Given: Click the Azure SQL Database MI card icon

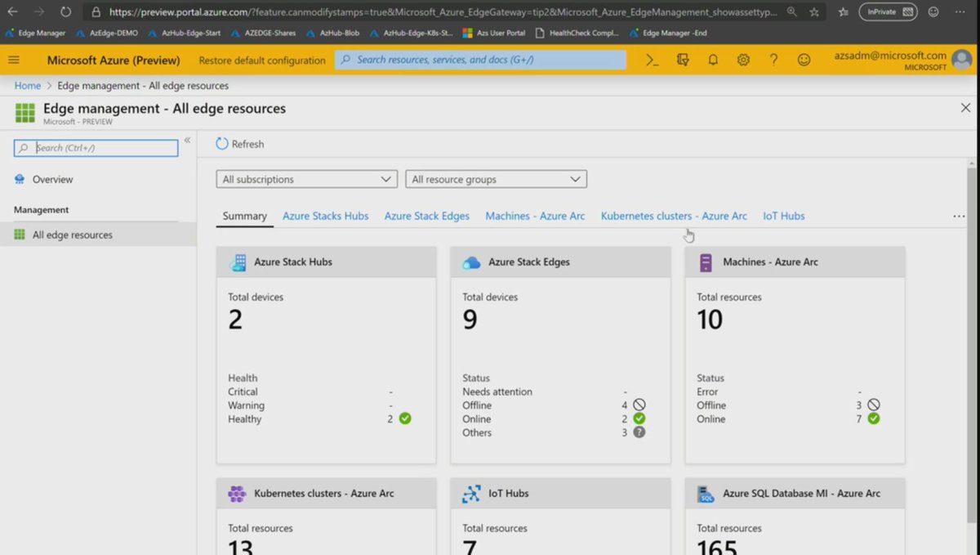Looking at the screenshot, I should click(706, 494).
